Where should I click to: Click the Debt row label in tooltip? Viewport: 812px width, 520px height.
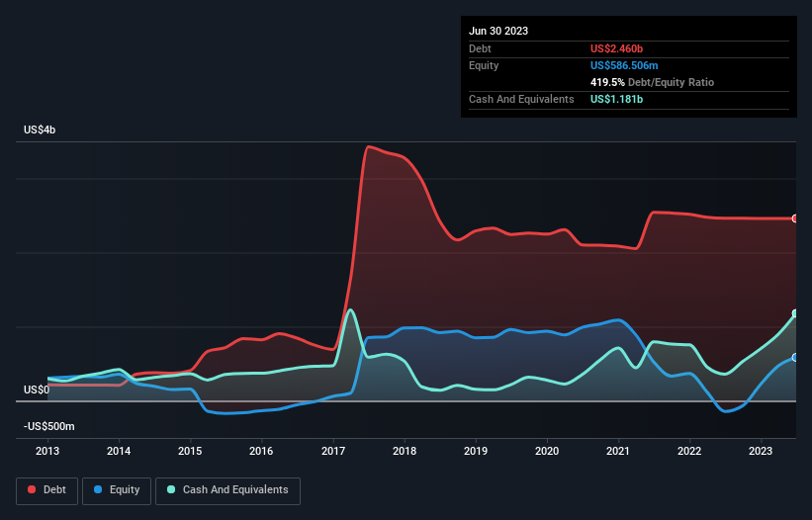(480, 48)
